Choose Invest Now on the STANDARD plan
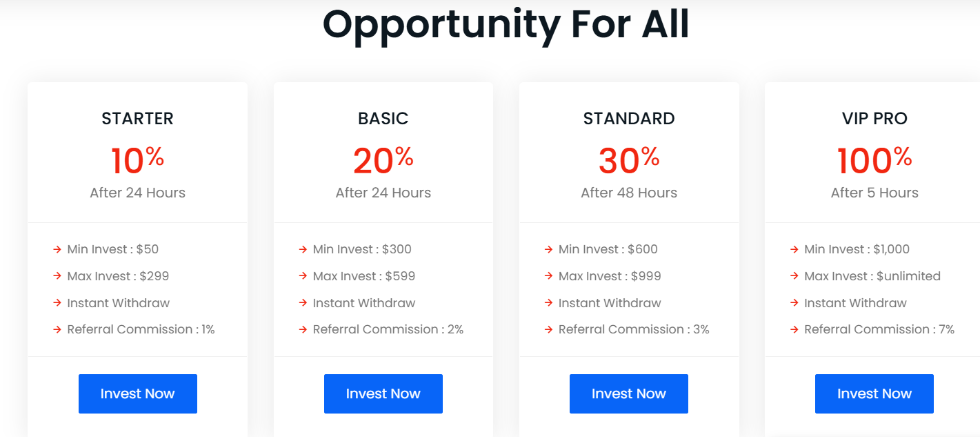The height and width of the screenshot is (437, 980). (x=628, y=394)
